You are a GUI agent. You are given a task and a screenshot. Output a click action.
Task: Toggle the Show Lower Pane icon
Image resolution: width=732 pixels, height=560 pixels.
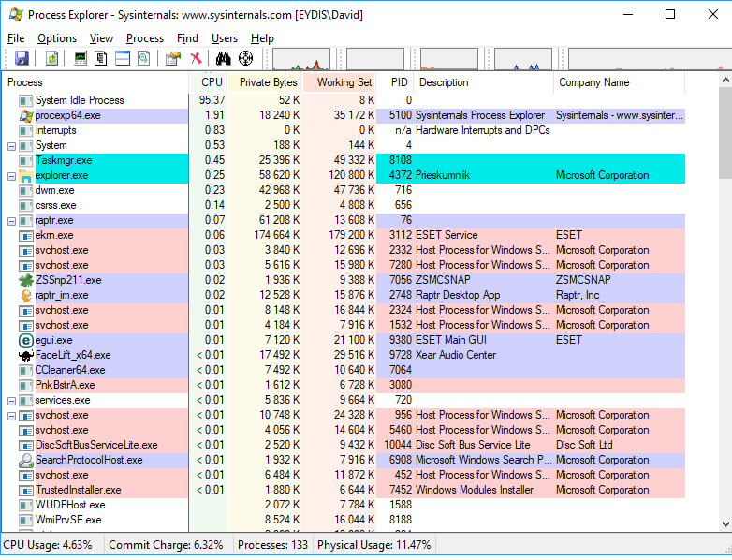tap(123, 58)
